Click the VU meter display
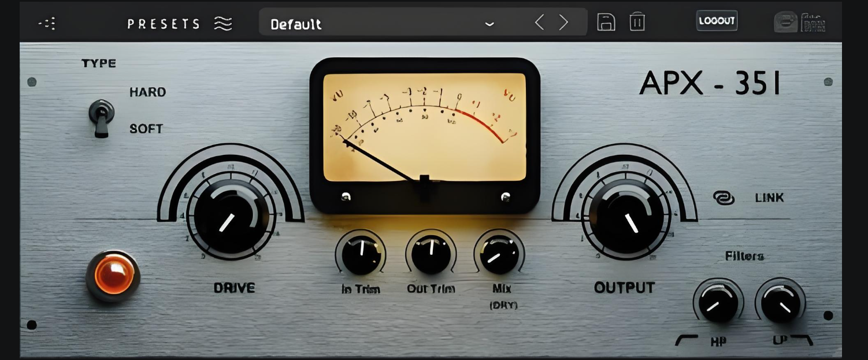The height and width of the screenshot is (360, 868). (425, 128)
